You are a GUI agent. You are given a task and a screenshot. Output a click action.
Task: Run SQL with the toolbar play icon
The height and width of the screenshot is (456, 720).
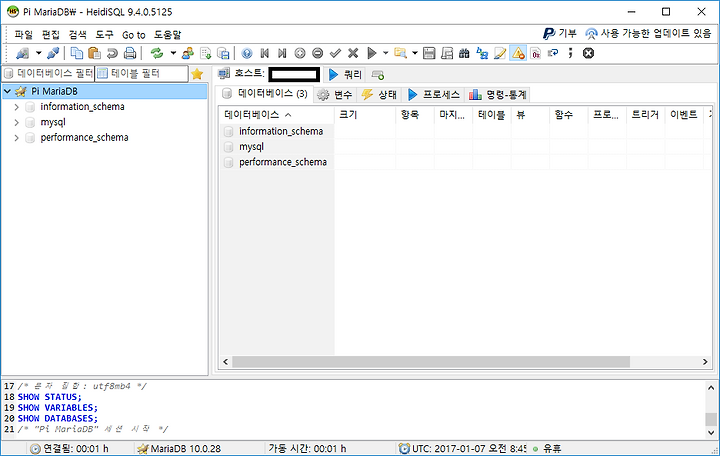pos(371,53)
